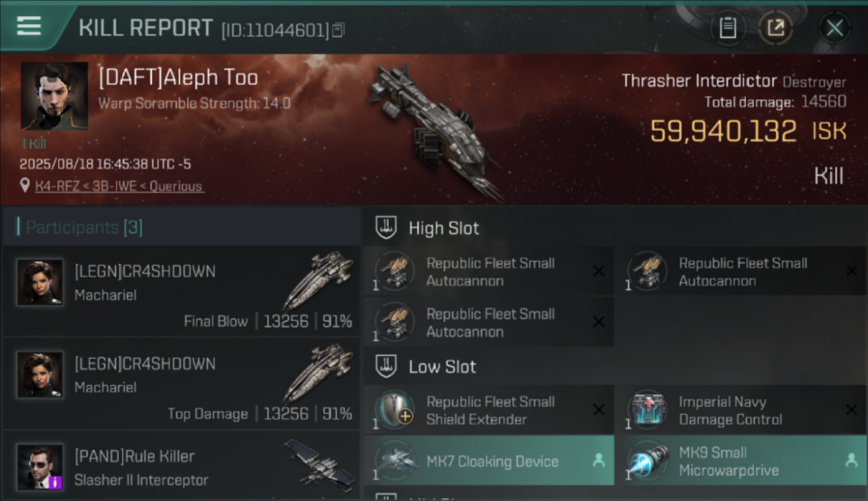868x501 pixels.
Task: Select the Top Damage CR4SHDOWN participant
Action: 181,383
